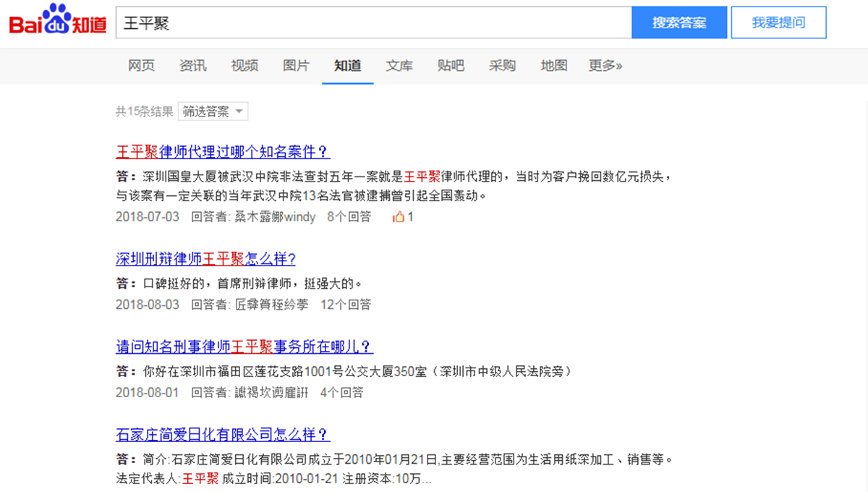Open the 贴吧 tab
This screenshot has height=492, width=868.
(x=451, y=65)
